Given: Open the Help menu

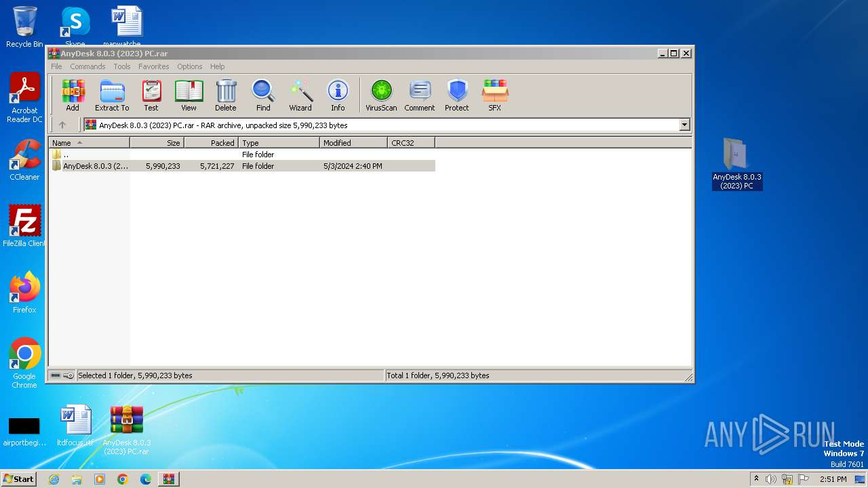Looking at the screenshot, I should tap(217, 66).
